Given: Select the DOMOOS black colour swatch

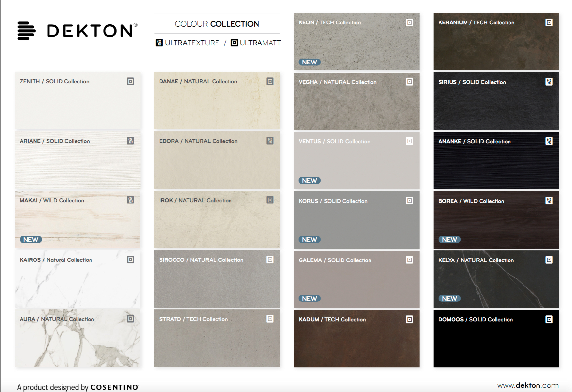Looking at the screenshot, I should pyautogui.click(x=496, y=339).
